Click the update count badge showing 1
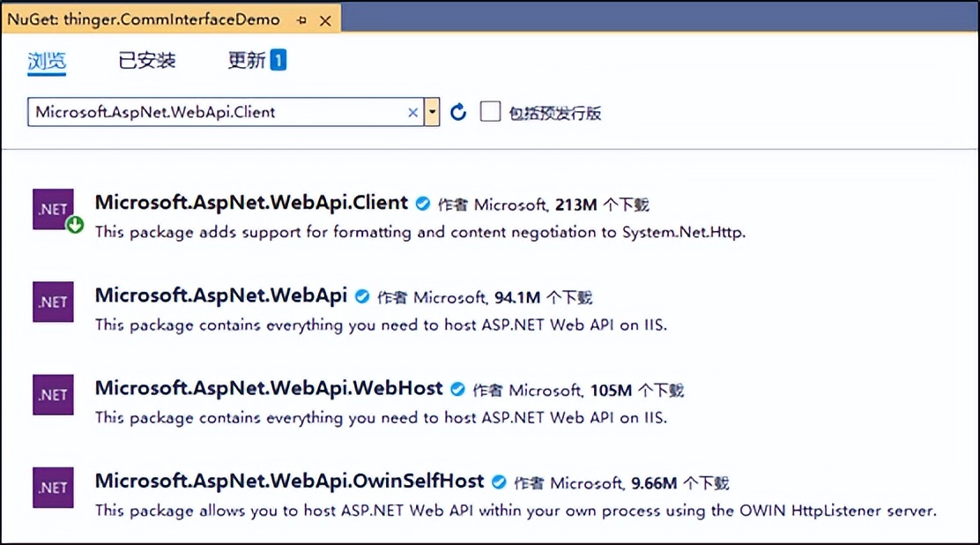Image resolution: width=980 pixels, height=545 pixels. 278,60
